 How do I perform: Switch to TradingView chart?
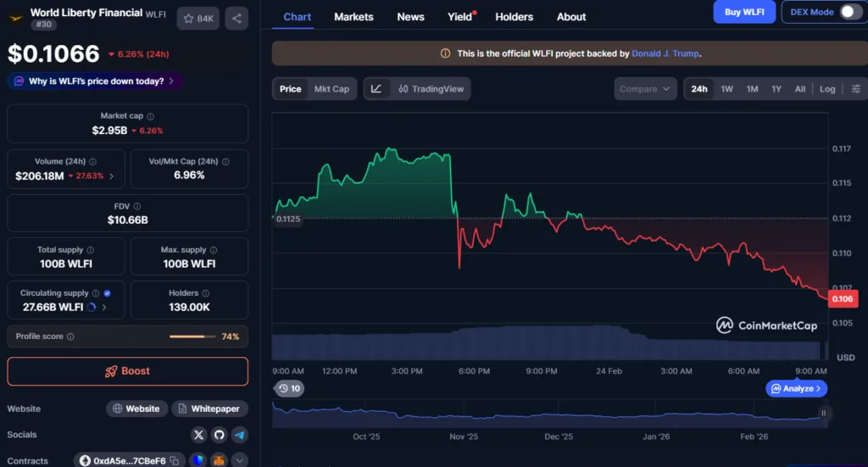click(431, 89)
